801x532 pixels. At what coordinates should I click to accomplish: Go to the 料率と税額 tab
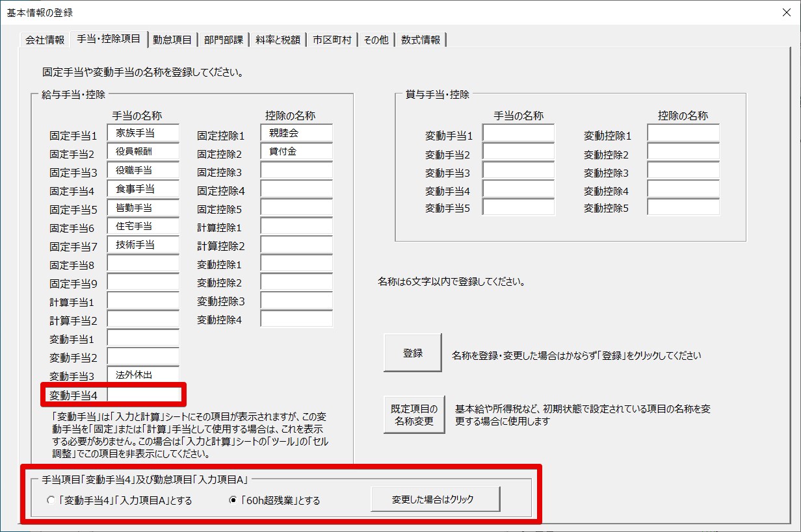pos(278,40)
